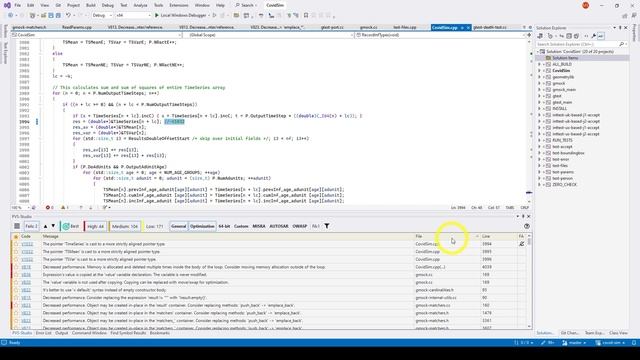The height and width of the screenshot is (360, 640).
Task: Open the x64 platform dropdown
Action: click(133, 16)
